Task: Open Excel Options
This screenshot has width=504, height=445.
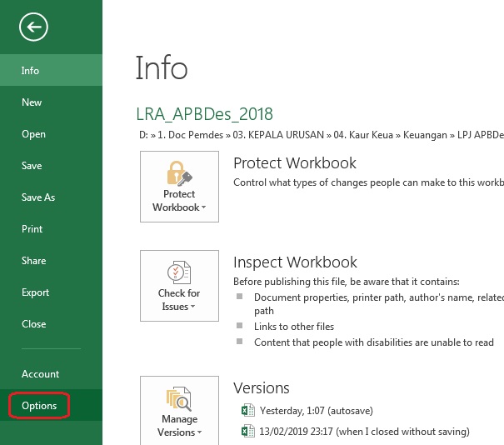Action: pos(51,406)
